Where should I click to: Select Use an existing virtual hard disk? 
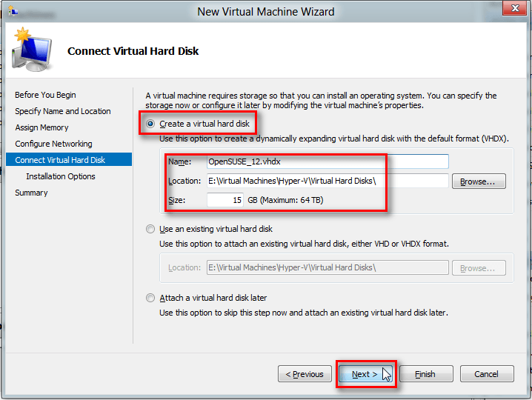[x=151, y=229]
